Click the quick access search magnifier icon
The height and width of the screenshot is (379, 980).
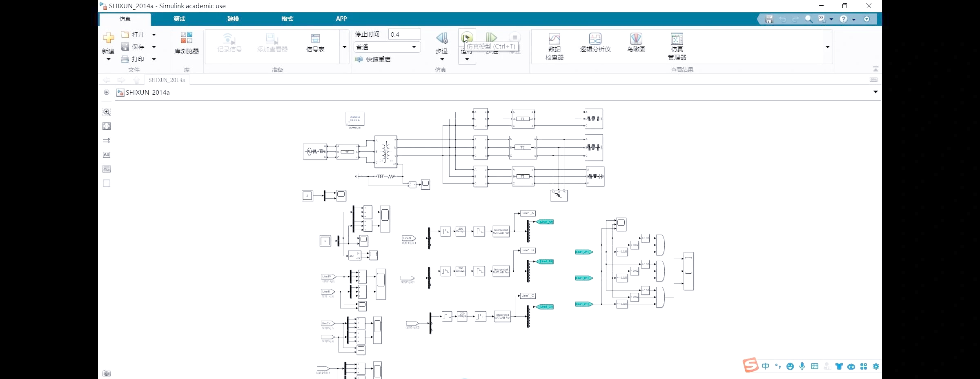[x=808, y=19]
